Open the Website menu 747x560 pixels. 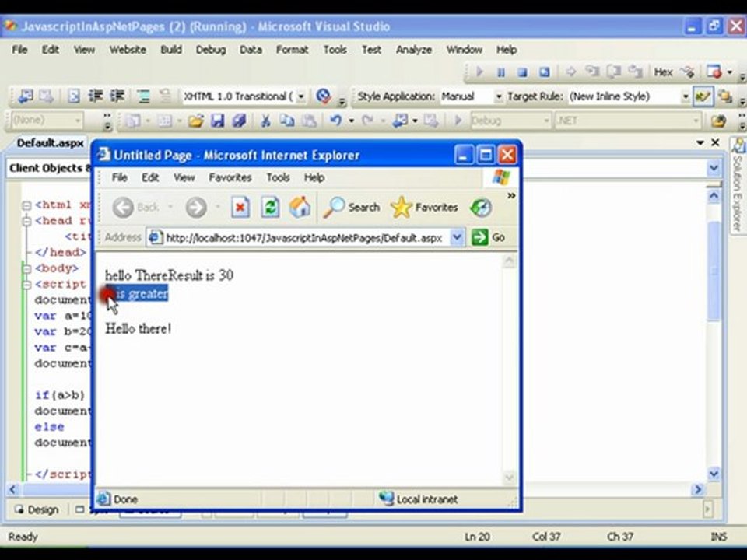pos(128,50)
